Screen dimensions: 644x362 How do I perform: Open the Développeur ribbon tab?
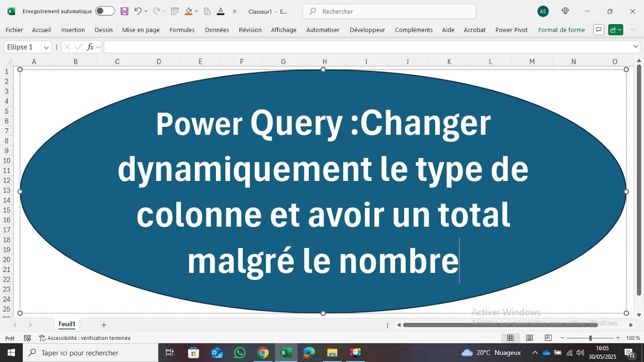[x=367, y=30]
